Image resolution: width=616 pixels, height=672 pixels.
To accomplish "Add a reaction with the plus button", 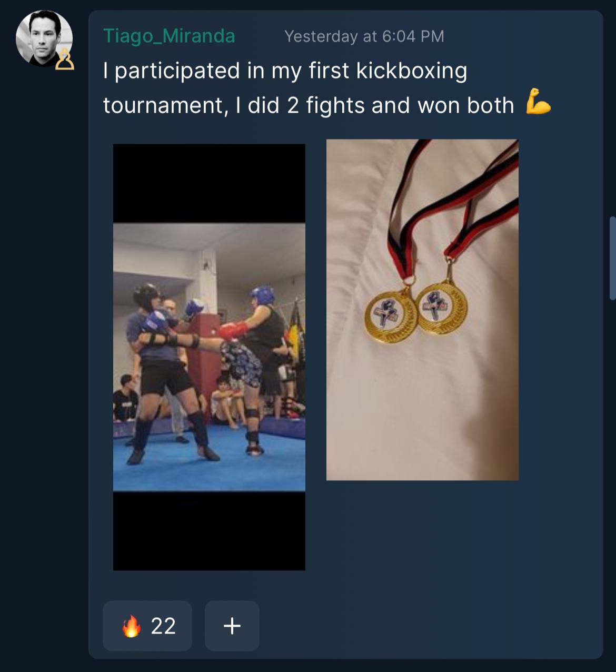I will [x=232, y=626].
